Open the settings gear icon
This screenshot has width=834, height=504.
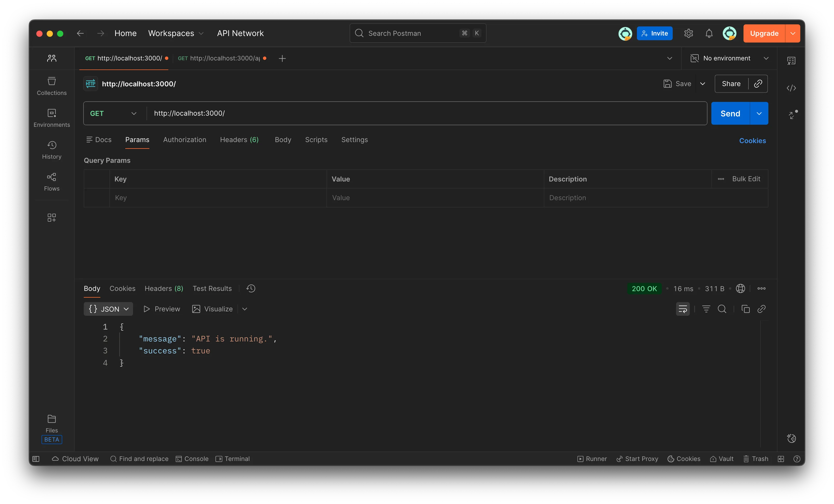pyautogui.click(x=688, y=33)
